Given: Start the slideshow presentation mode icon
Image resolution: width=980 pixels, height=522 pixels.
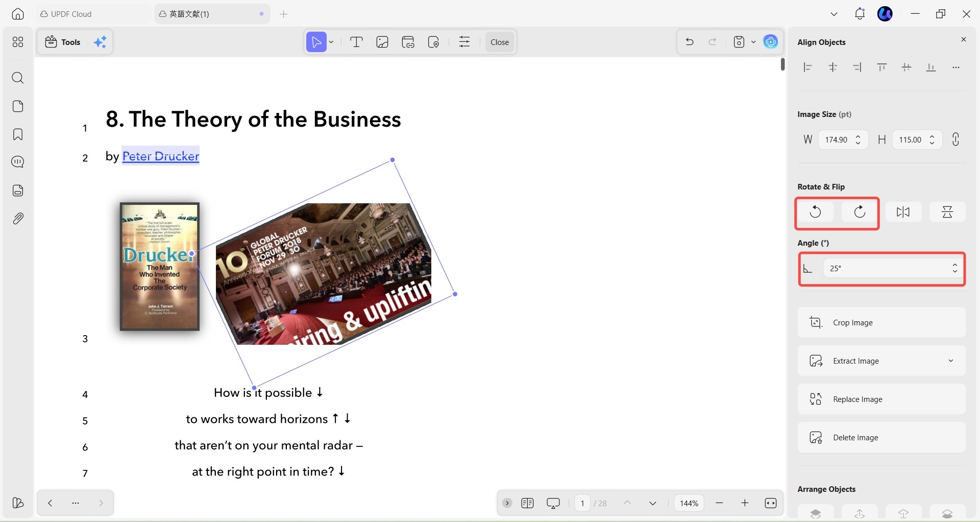Looking at the screenshot, I should point(553,503).
